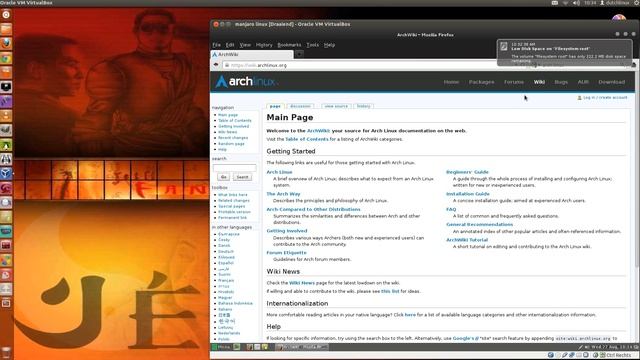Open the Help menu in Firefox

[329, 45]
